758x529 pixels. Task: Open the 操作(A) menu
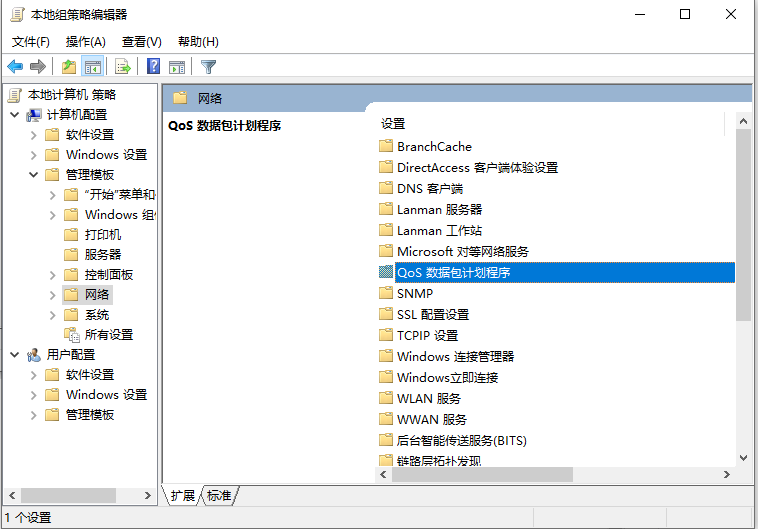coord(85,41)
